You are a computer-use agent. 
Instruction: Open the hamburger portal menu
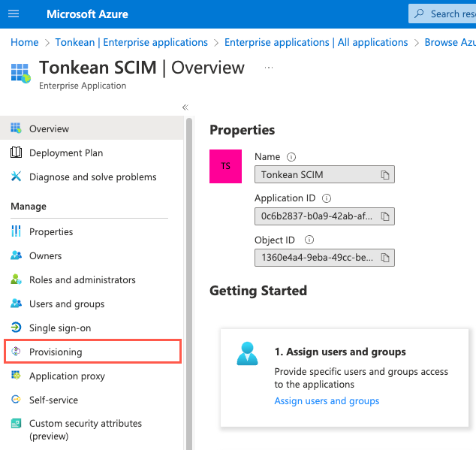14,14
